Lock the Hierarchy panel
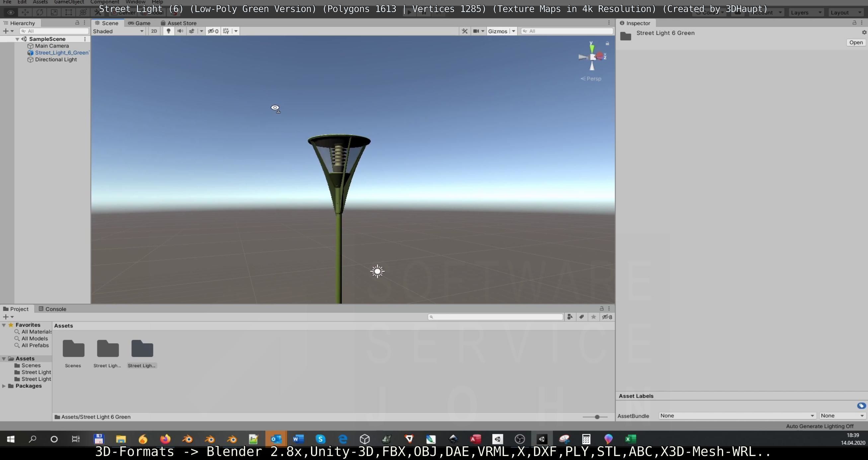This screenshot has width=868, height=460. (77, 23)
